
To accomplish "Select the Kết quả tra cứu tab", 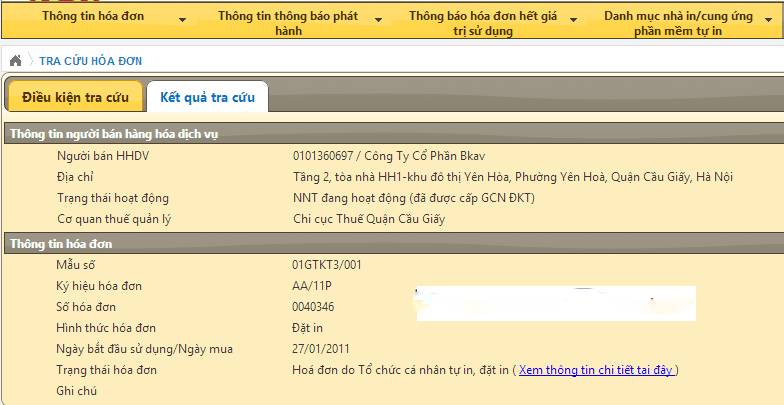I will pyautogui.click(x=207, y=97).
